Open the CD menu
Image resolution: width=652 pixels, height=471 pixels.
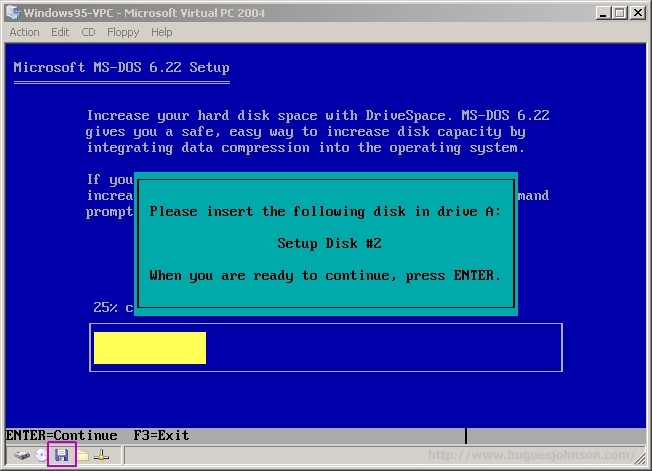click(88, 32)
